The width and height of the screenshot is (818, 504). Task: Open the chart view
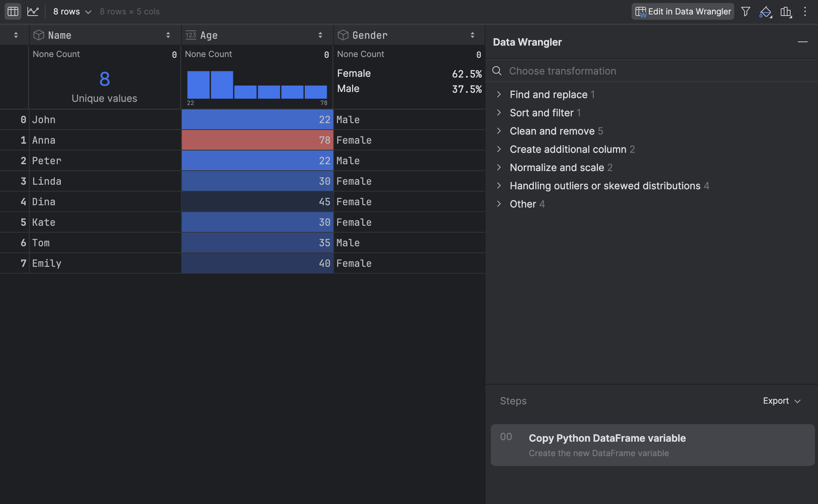click(33, 11)
